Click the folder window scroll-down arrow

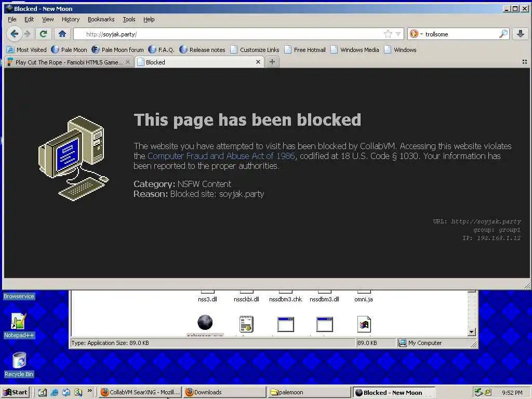472,332
